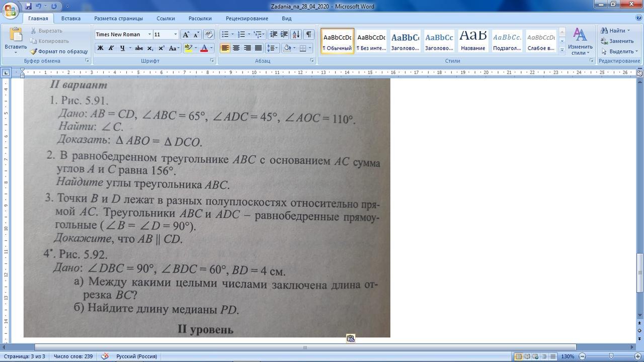The height and width of the screenshot is (362, 644).
Task: Align text to the left
Action: coord(225,48)
